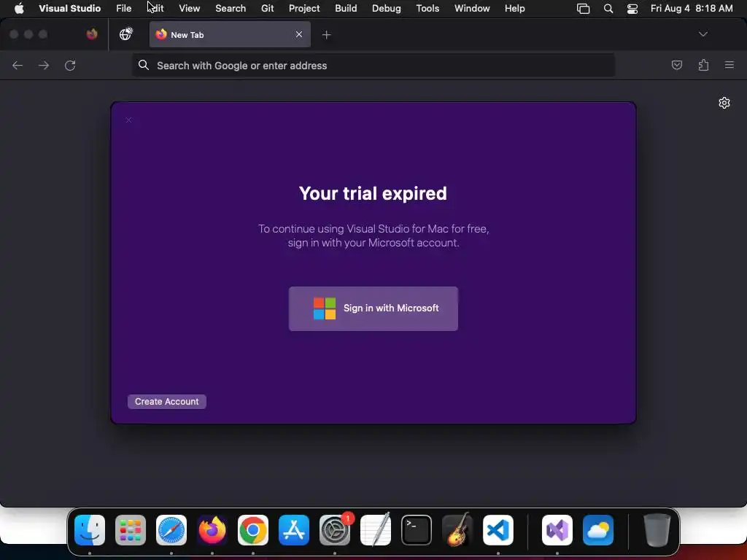Launch GarageBand from the Dock
The width and height of the screenshot is (747, 560).
457,530
